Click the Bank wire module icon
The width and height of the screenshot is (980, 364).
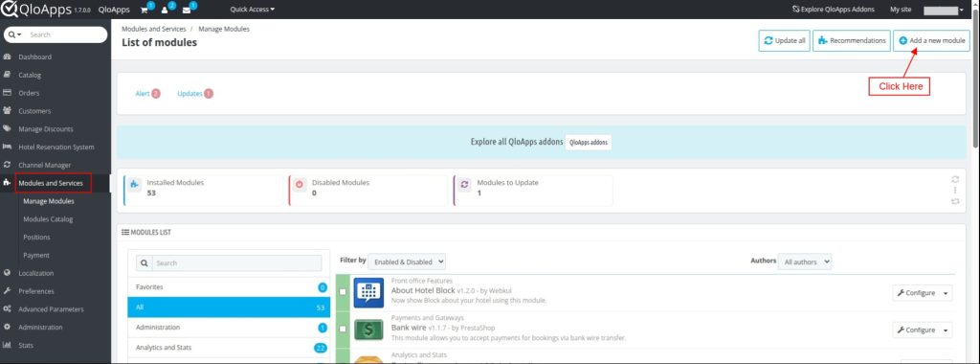click(368, 330)
